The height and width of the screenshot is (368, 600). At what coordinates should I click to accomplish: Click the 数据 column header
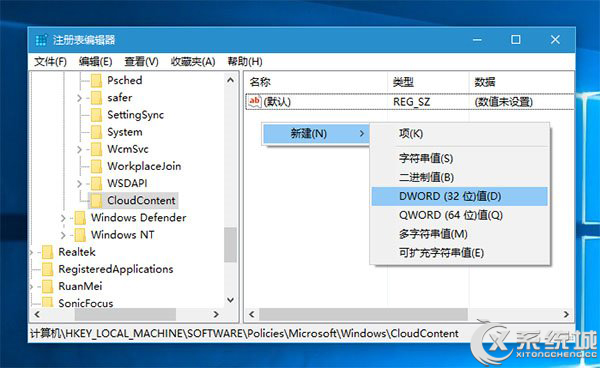522,82
